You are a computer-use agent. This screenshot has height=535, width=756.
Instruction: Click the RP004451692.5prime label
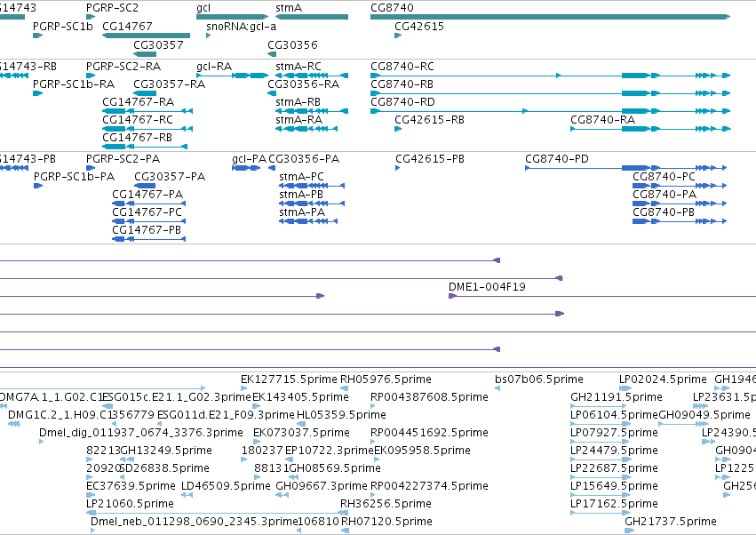[x=429, y=433]
